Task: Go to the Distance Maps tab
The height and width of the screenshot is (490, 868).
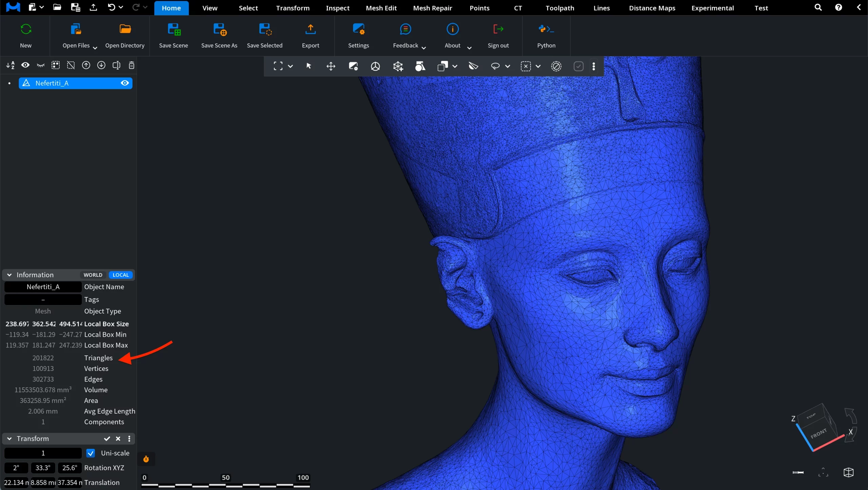Action: point(652,8)
